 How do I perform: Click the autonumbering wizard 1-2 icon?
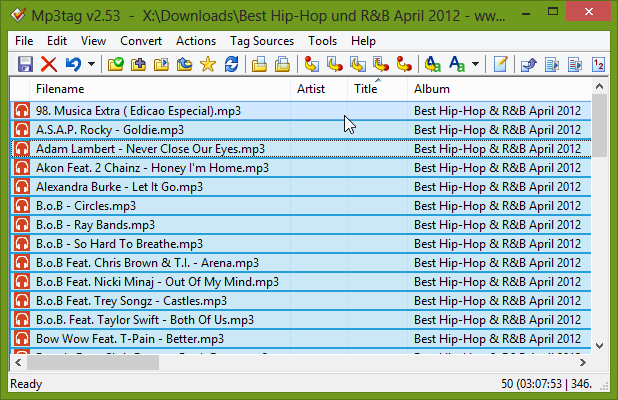(x=598, y=64)
